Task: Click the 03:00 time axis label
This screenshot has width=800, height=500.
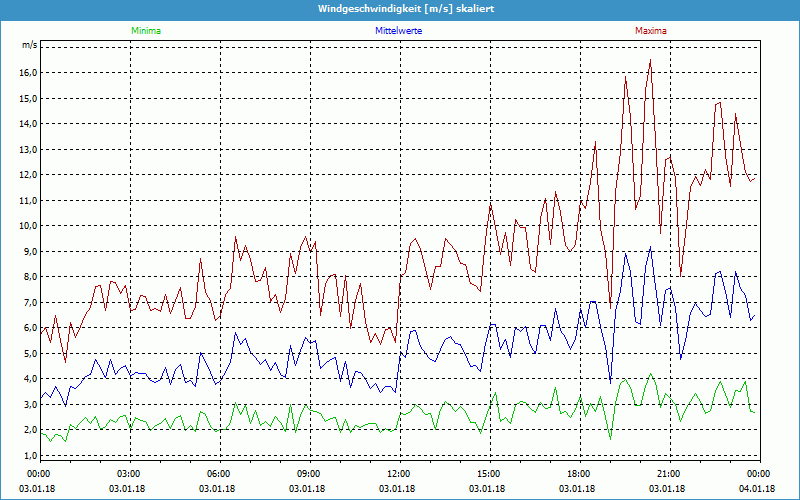Action: tap(129, 473)
